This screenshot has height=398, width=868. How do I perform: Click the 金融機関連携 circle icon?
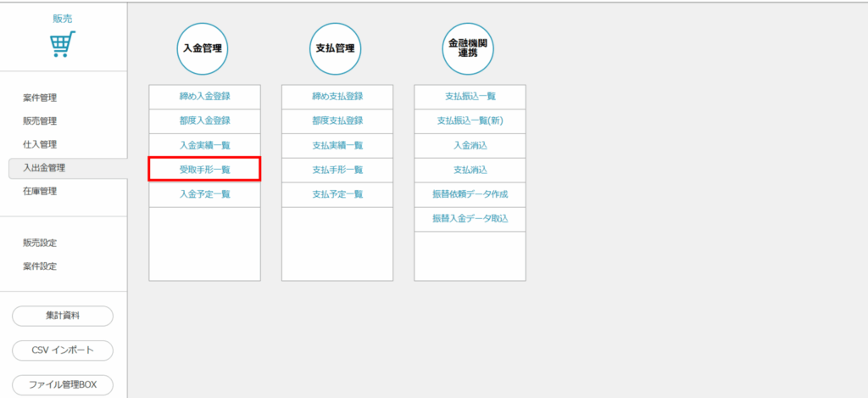click(469, 48)
